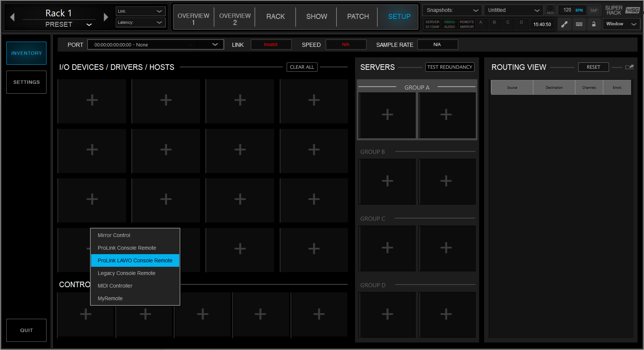Choose ProLink Console Remote menu entry
This screenshot has height=350, width=644.
[x=135, y=248]
